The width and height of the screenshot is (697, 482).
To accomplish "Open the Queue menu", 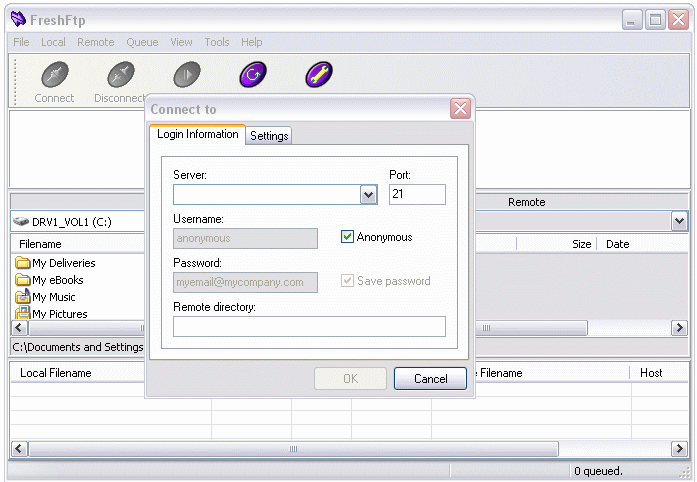I will tap(142, 42).
